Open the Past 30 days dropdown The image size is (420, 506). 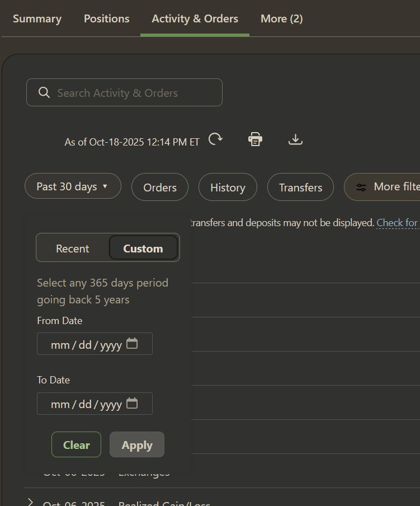(x=73, y=186)
